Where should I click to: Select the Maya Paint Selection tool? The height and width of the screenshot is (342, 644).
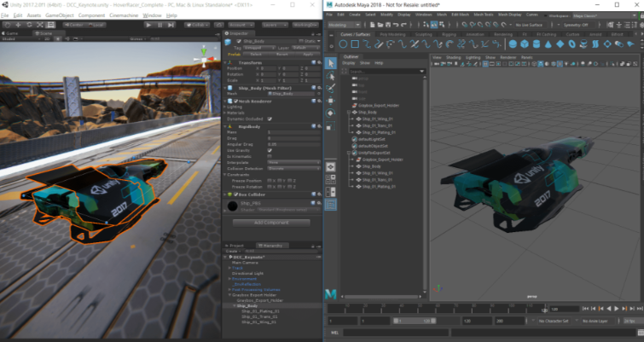coord(332,88)
